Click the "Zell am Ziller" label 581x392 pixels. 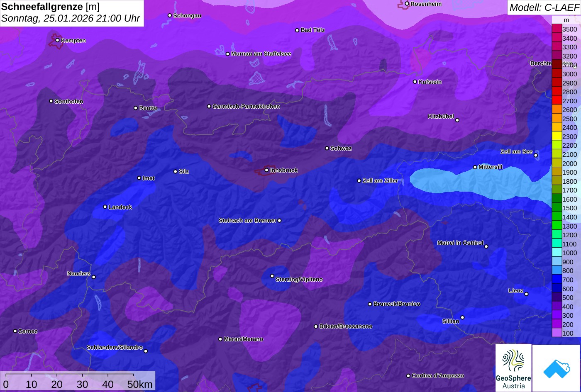pyautogui.click(x=380, y=181)
